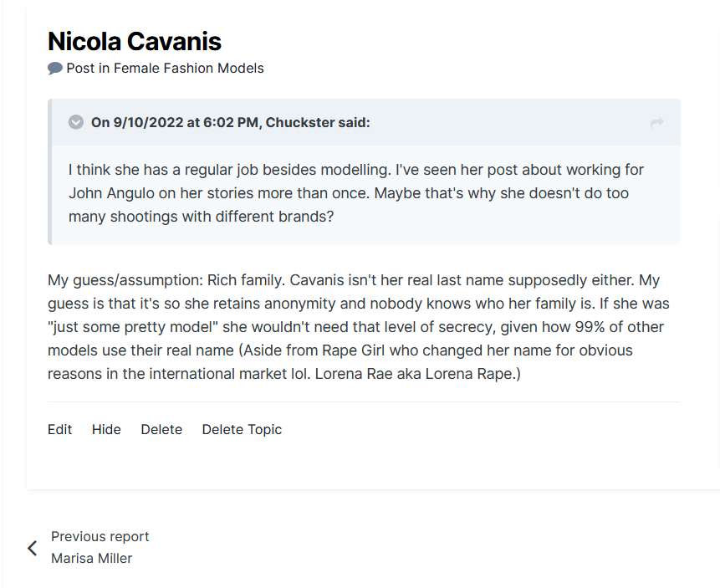
Task: Edit this post
Action: (x=60, y=429)
